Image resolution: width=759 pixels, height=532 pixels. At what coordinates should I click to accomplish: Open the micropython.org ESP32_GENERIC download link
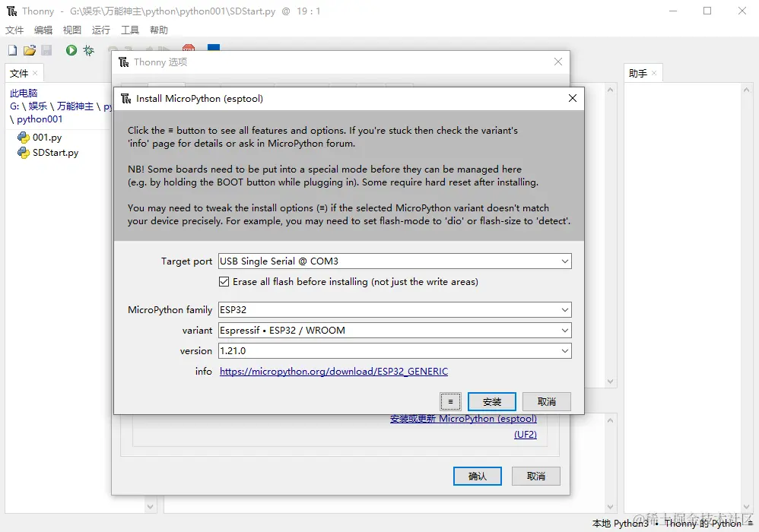coord(334,372)
